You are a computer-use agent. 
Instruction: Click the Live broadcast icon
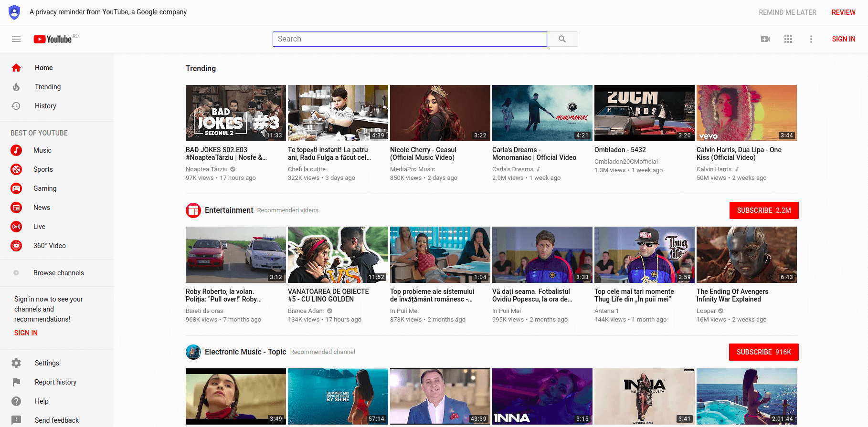coord(16,227)
